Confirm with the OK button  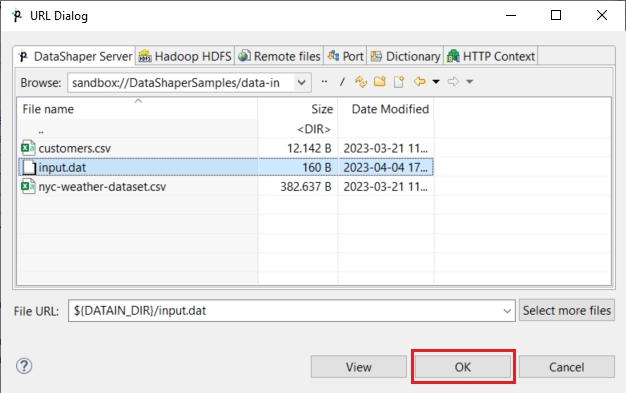click(x=463, y=367)
